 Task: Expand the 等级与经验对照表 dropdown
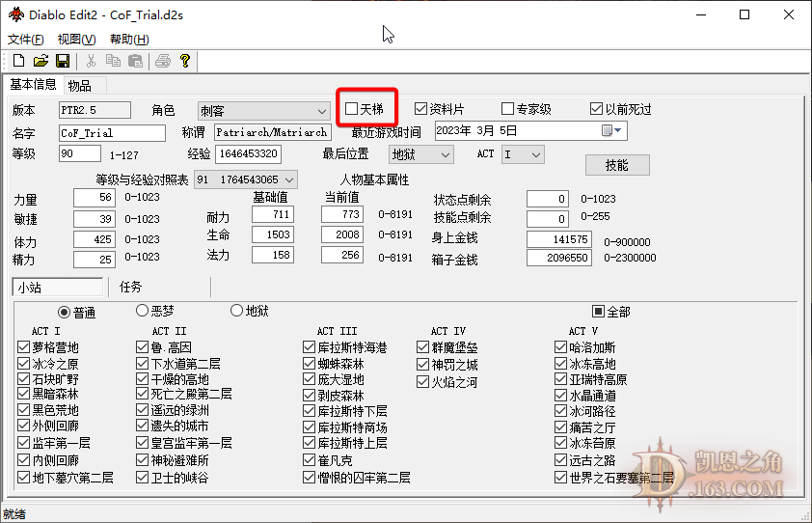pos(246,179)
